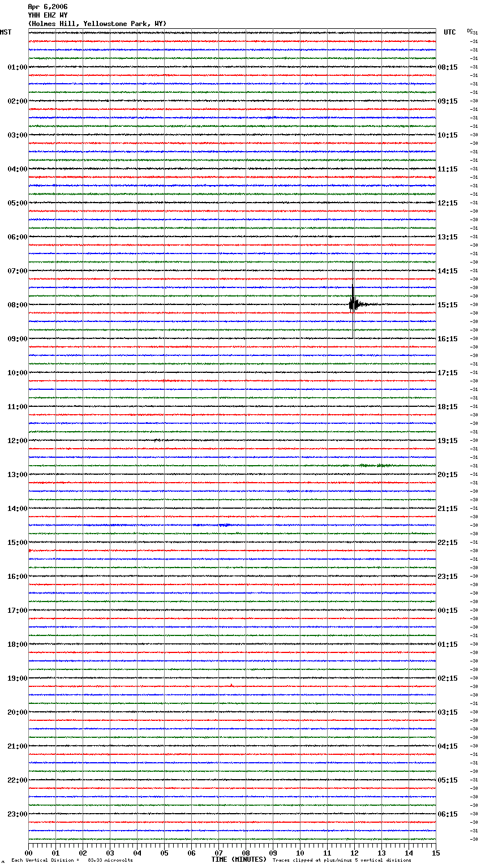Click '(Holmes Hill, Yellowstone Park, WY)' subtitle
Image resolution: width=481 pixels, height=868 pixels.
97,24
